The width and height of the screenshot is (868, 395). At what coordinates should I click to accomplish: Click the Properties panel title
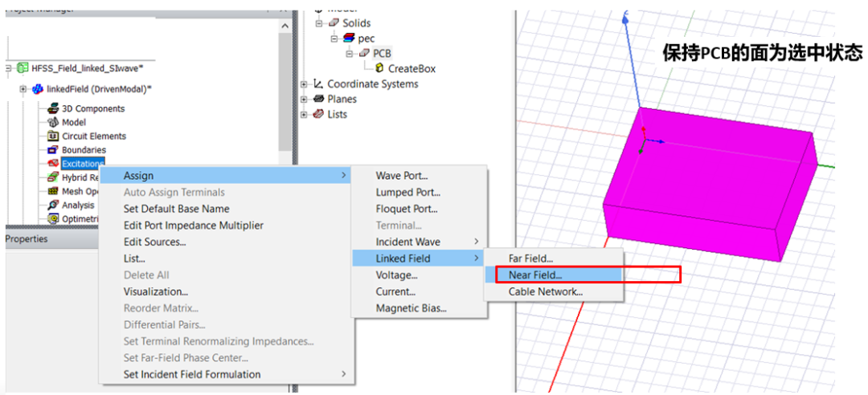[x=27, y=239]
